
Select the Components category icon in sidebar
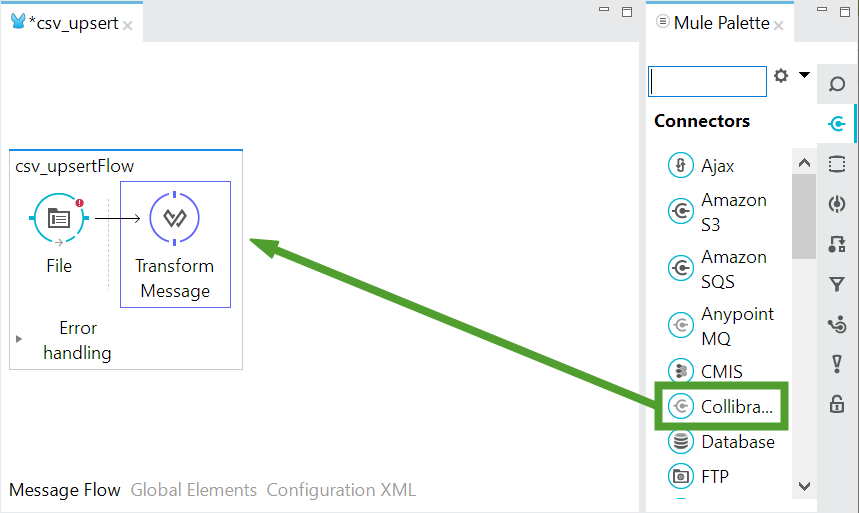pyautogui.click(x=837, y=204)
